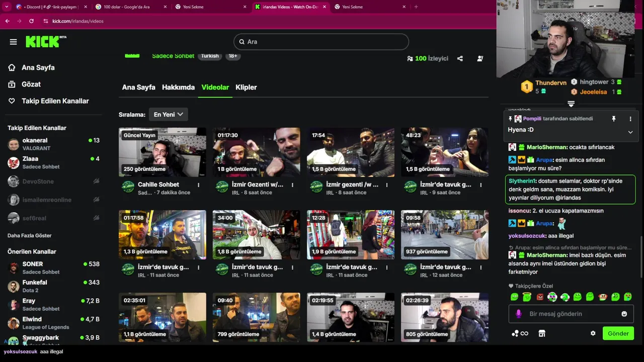Image resolution: width=644 pixels, height=362 pixels.
Task: Expand the pinned Hyena message chevron
Action: [x=630, y=132]
